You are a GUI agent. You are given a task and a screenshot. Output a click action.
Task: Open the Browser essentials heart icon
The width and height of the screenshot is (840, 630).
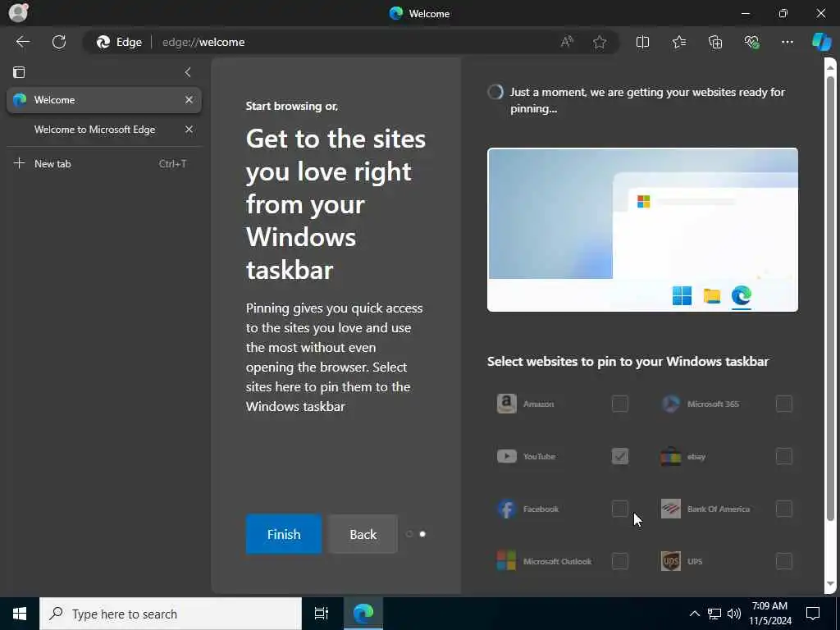[x=751, y=42]
